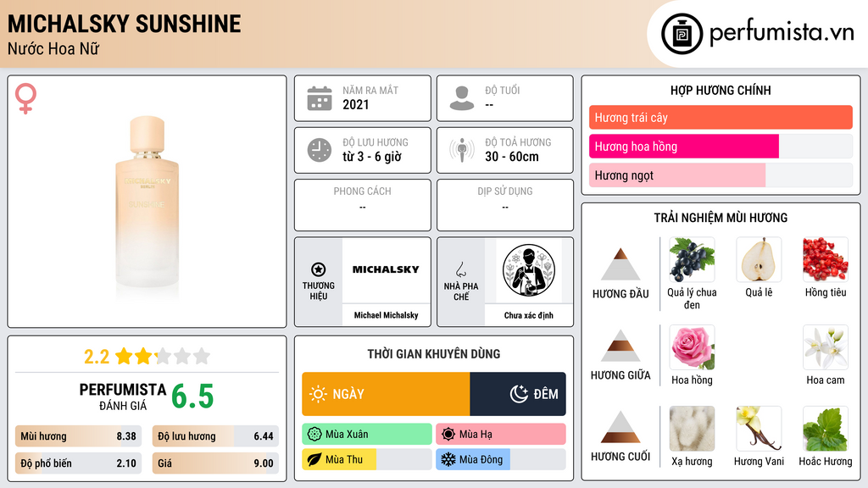Select the Ngày daytime segment
The height and width of the screenshot is (488, 868).
pos(386,394)
